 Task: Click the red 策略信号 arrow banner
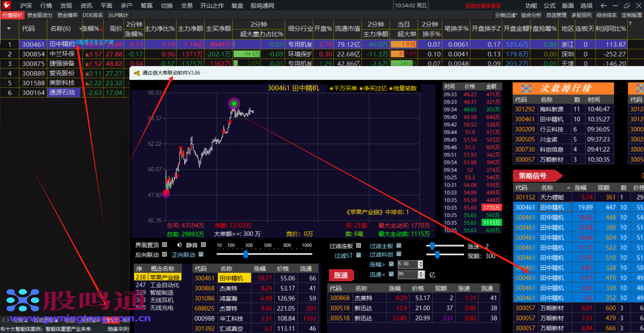tap(537, 176)
